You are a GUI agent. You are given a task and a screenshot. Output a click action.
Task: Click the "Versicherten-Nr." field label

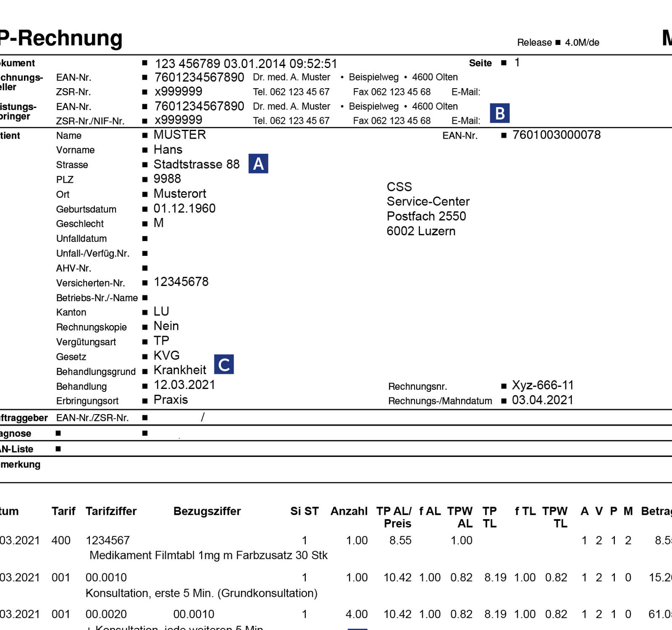(91, 283)
